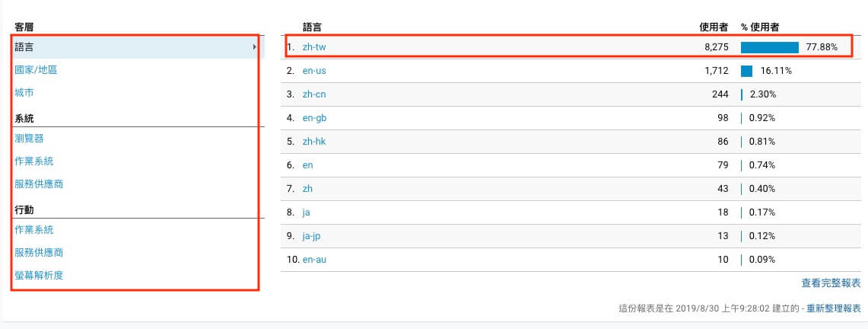Viewport: 868px width, 329px height.
Task: Click 查看完整報表 to view the full report
Action: point(831,283)
